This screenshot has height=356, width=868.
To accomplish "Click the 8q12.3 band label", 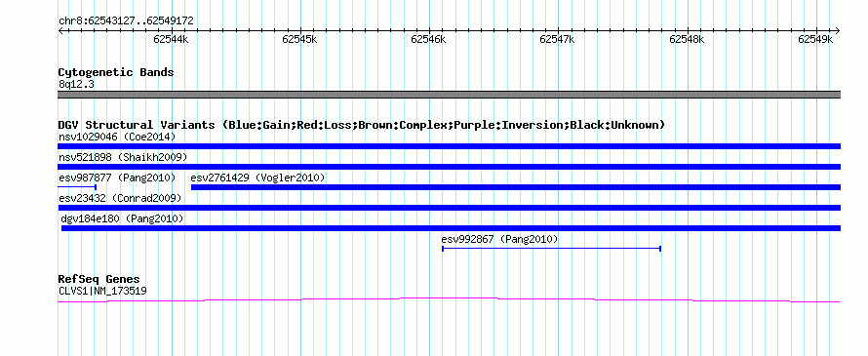I will [76, 84].
